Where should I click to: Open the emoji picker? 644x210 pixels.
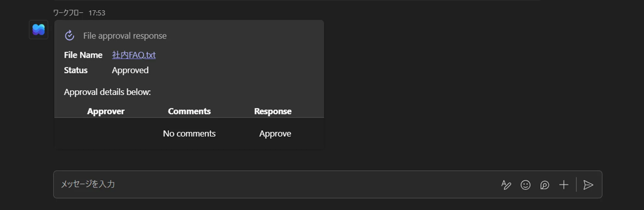click(525, 185)
